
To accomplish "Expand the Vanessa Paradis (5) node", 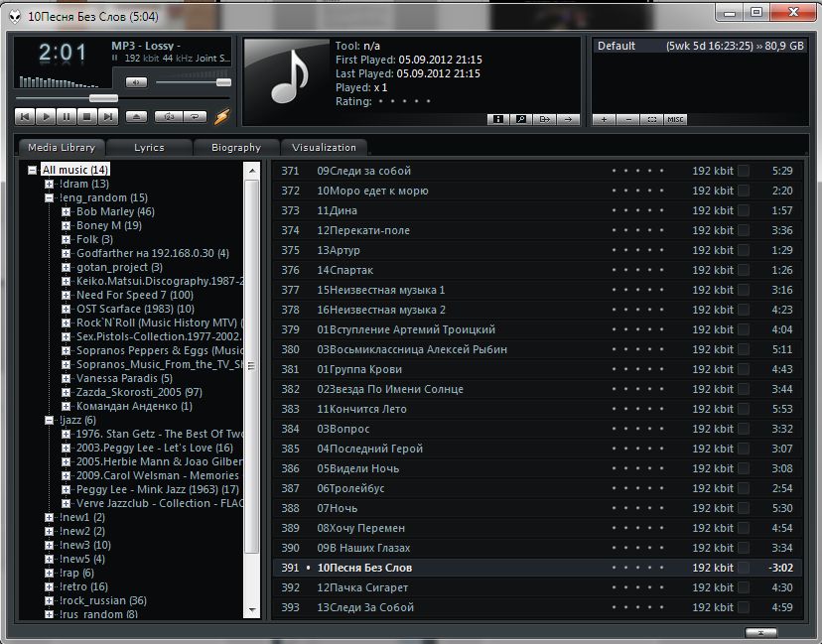I will 66,378.
